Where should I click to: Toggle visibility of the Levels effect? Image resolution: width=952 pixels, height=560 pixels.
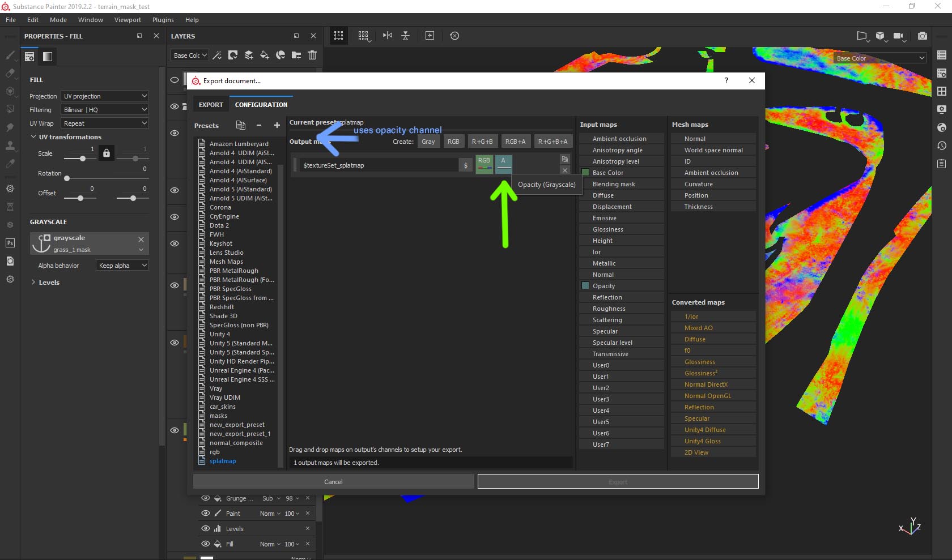206,529
